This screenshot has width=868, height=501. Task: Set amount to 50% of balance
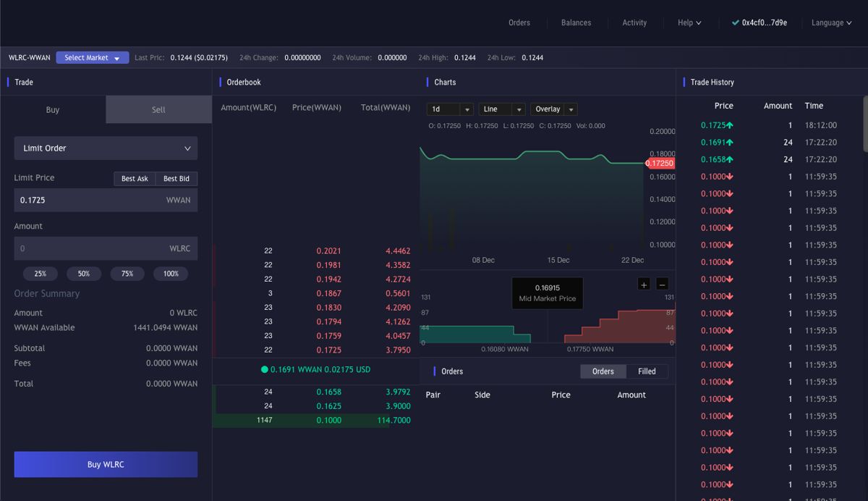click(x=84, y=274)
